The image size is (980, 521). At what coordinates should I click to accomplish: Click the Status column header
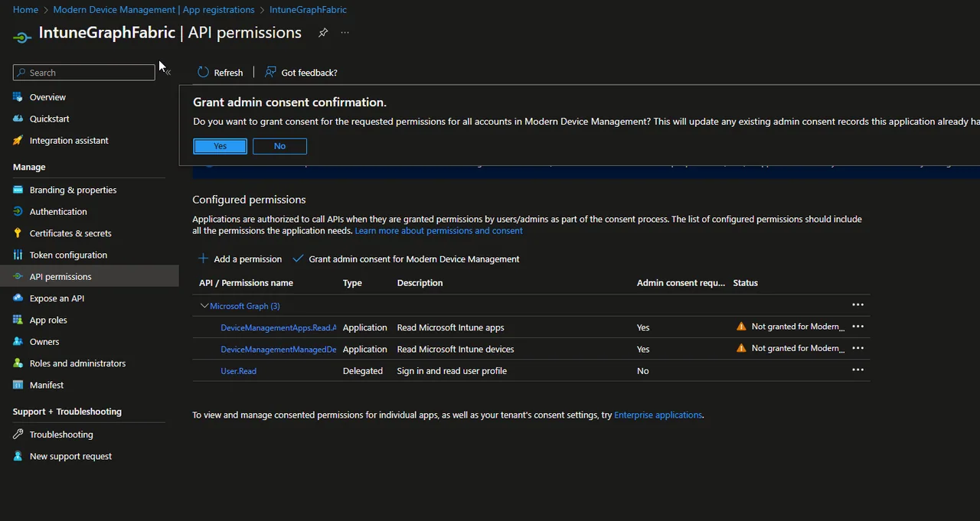coord(745,283)
